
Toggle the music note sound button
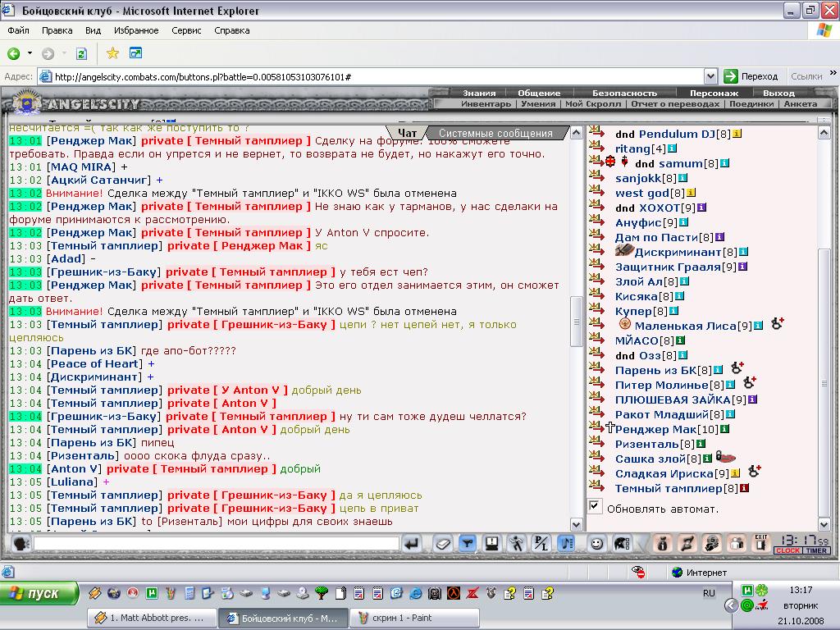[x=566, y=544]
